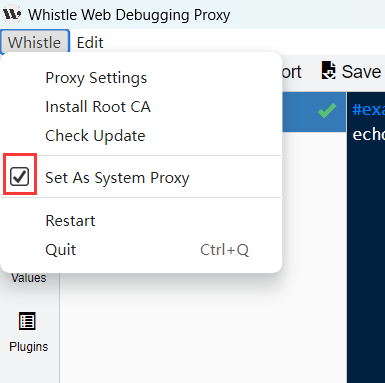Open the Edit menu
The width and height of the screenshot is (385, 383).
point(90,43)
